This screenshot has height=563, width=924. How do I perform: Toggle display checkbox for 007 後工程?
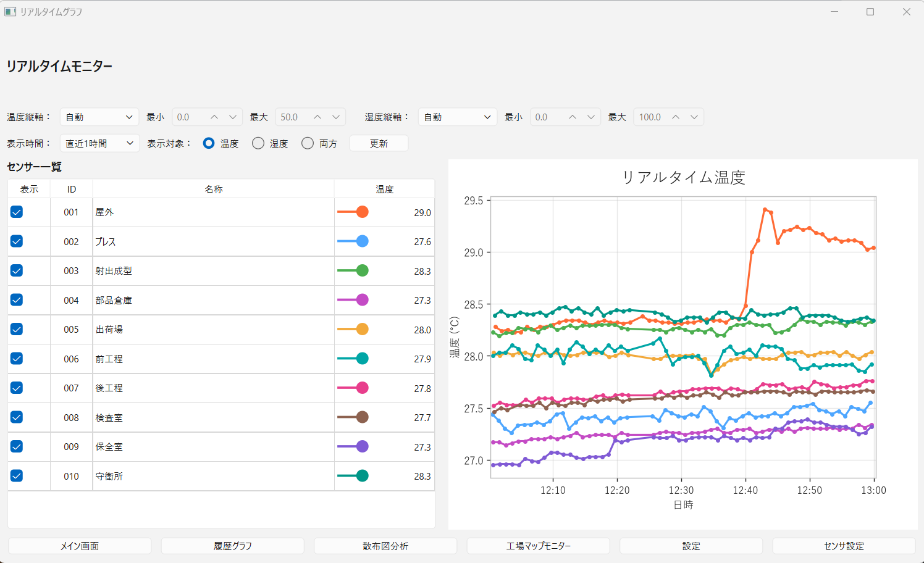(17, 388)
